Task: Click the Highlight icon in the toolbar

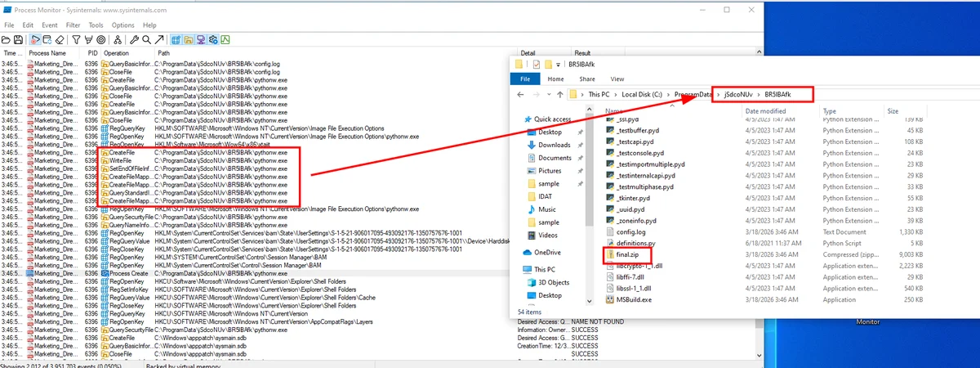Action: point(88,39)
